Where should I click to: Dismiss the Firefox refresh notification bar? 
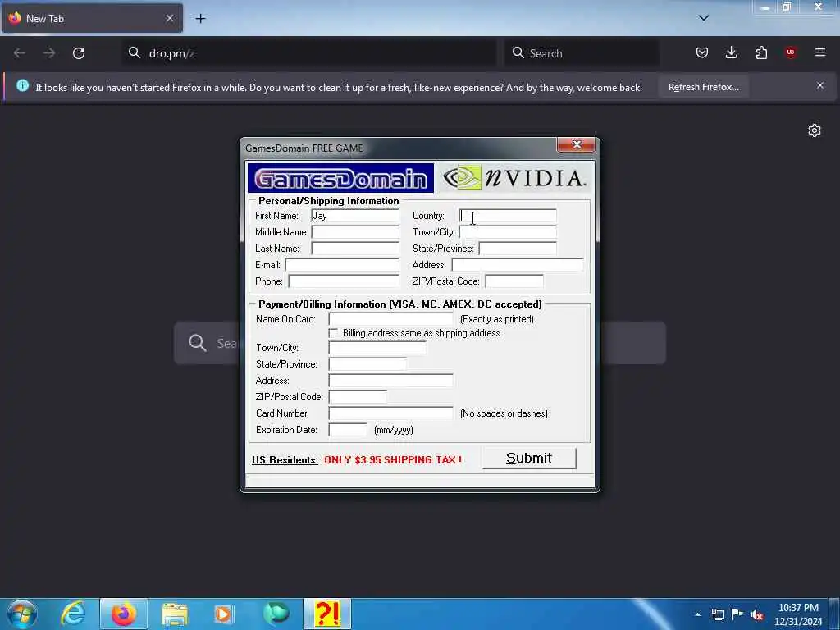[x=820, y=85]
